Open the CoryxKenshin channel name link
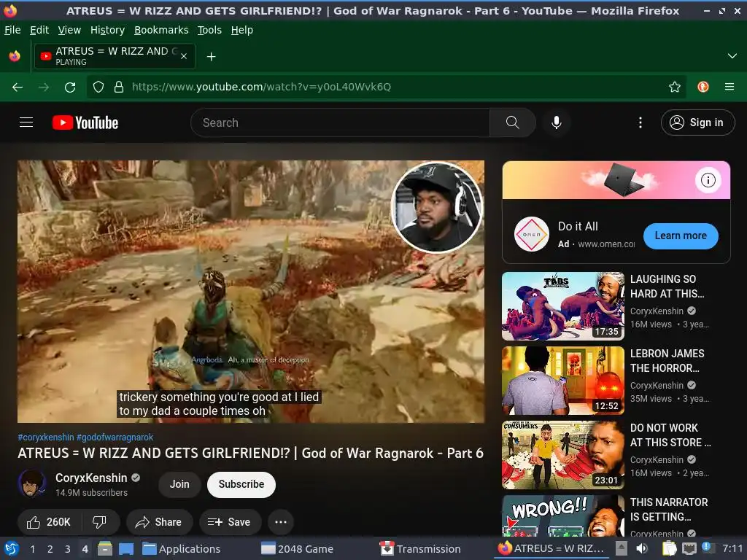The image size is (747, 560). pyautogui.click(x=91, y=478)
